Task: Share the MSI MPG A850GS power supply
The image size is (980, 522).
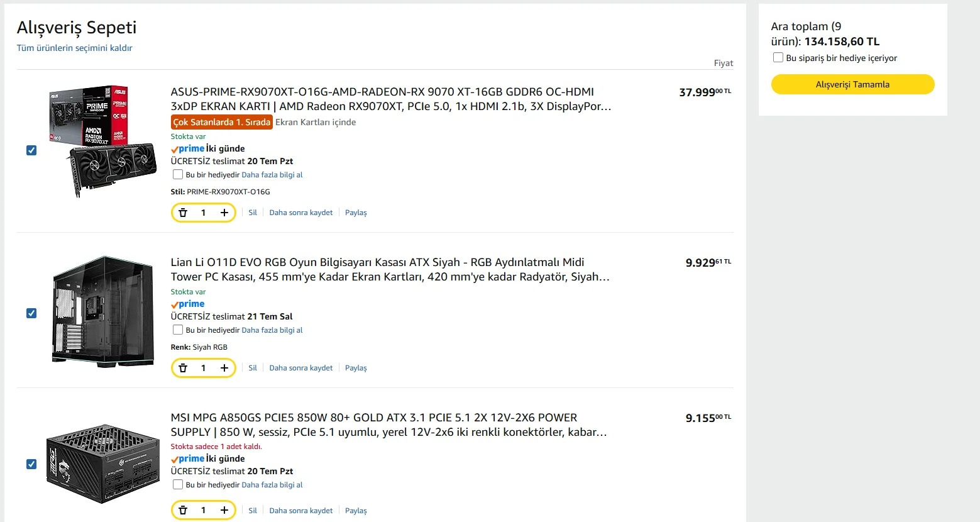Action: tap(356, 511)
